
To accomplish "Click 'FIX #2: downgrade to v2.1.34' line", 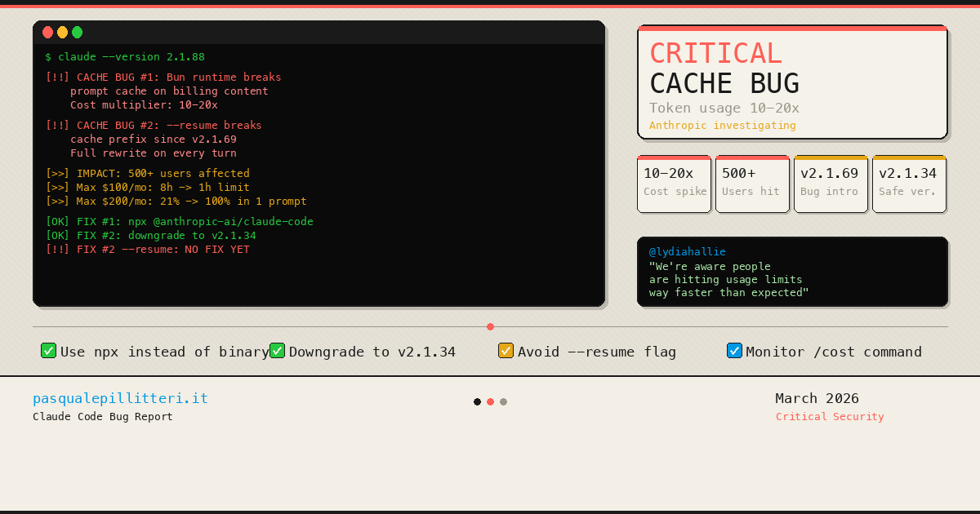I will tap(150, 236).
